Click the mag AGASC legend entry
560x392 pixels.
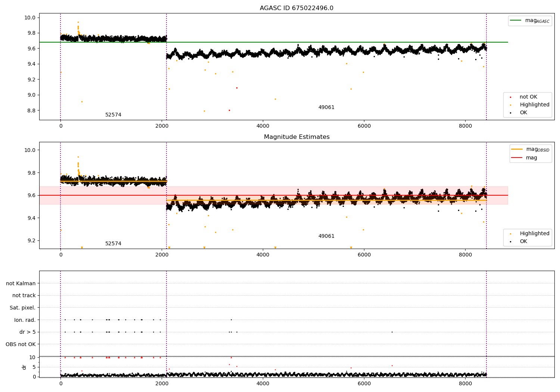530,21
